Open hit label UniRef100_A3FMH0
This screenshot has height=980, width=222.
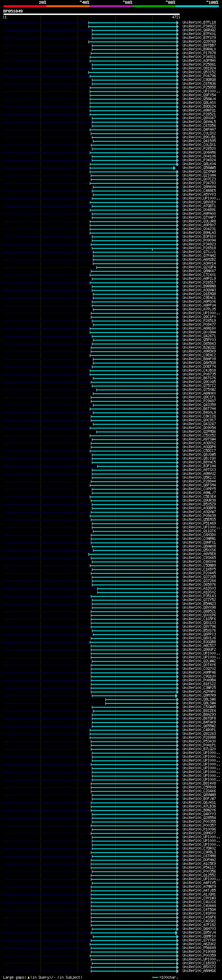199,60
